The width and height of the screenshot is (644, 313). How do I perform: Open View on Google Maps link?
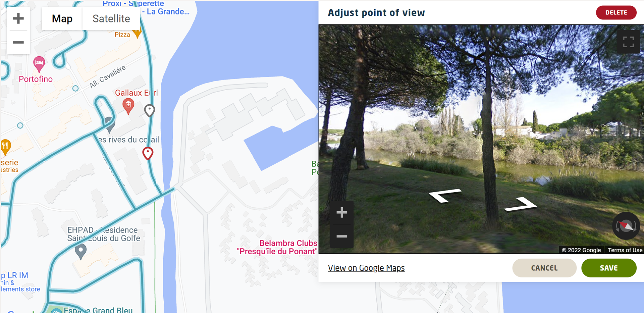tap(366, 268)
